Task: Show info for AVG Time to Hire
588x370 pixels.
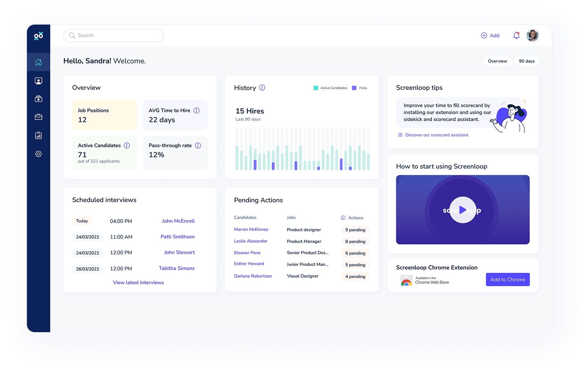Action: pos(197,110)
